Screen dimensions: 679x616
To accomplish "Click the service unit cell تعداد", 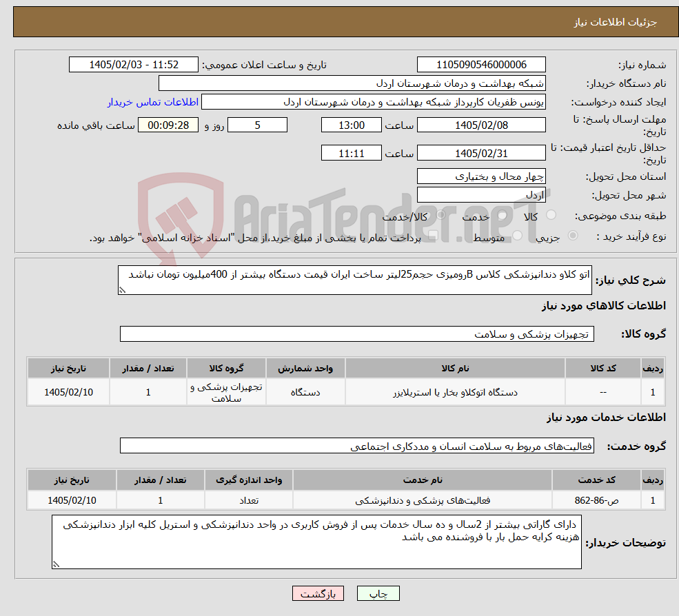I will 249,500.
